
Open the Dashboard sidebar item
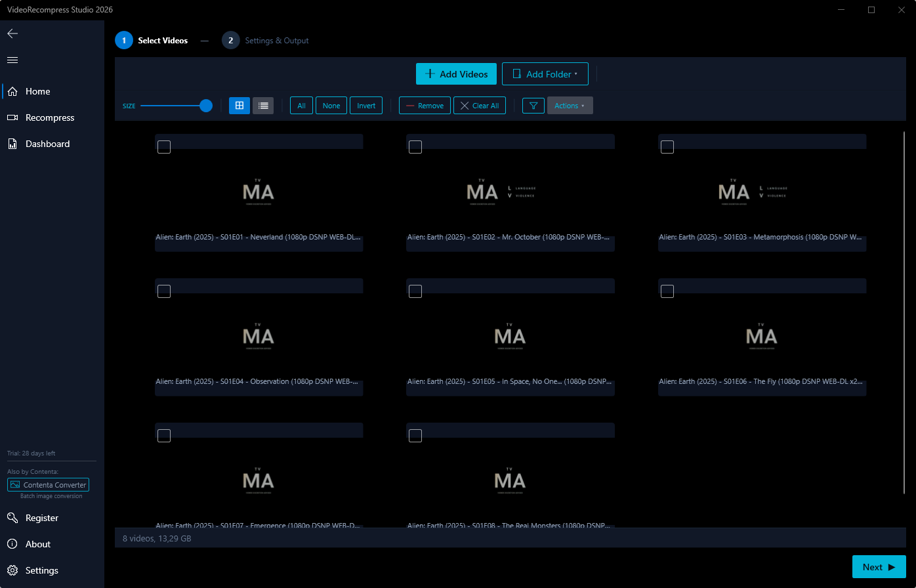click(x=47, y=144)
